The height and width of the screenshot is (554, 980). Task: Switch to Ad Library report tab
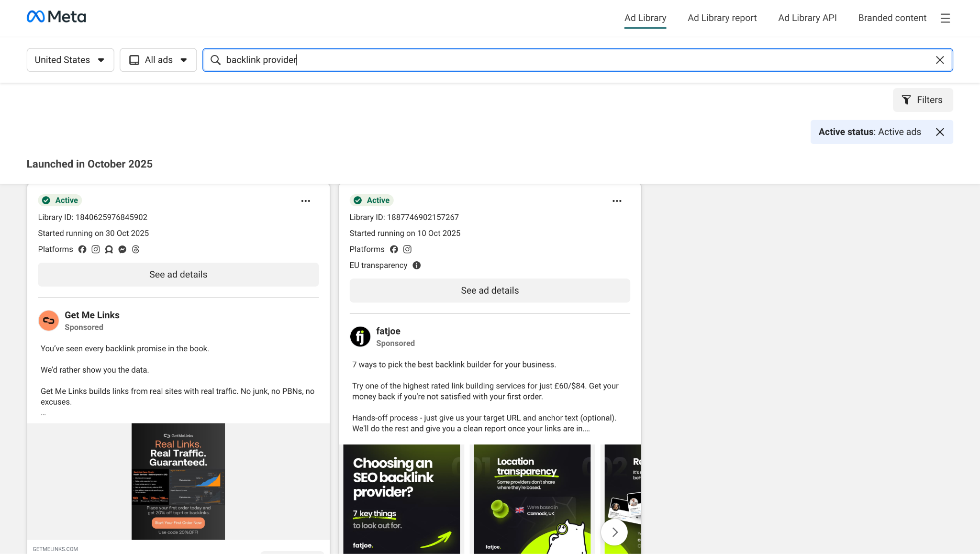[722, 18]
